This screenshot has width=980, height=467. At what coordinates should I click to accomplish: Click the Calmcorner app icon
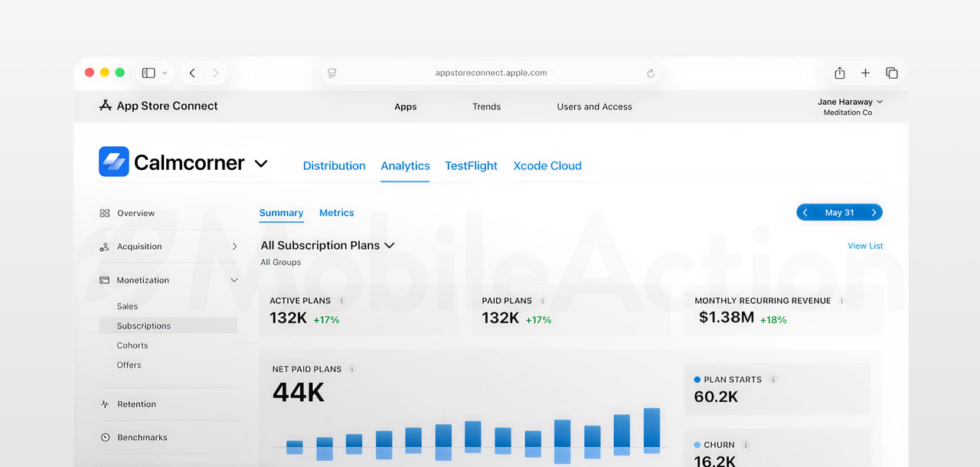113,162
